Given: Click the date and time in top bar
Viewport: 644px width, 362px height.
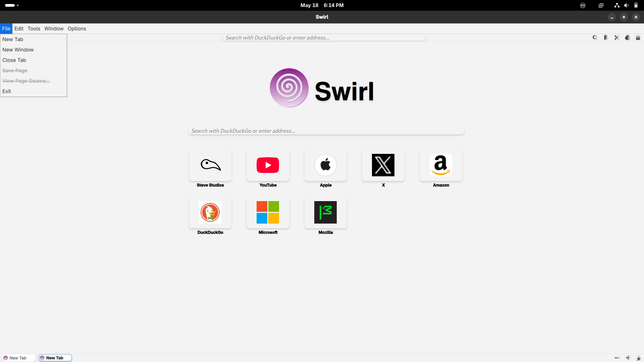Looking at the screenshot, I should 322,5.
